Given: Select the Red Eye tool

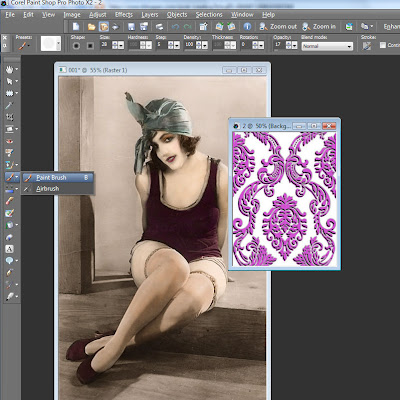Looking at the screenshot, I should click(x=9, y=141).
